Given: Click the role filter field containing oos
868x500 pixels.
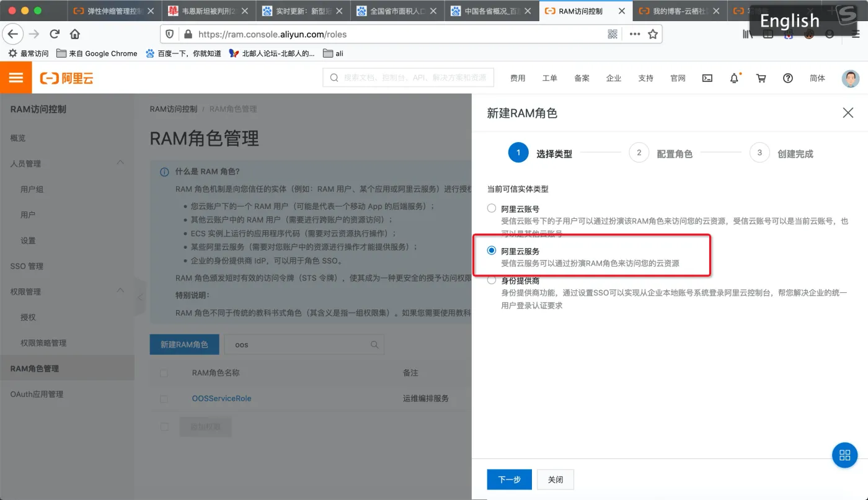Looking at the screenshot, I should click(304, 344).
